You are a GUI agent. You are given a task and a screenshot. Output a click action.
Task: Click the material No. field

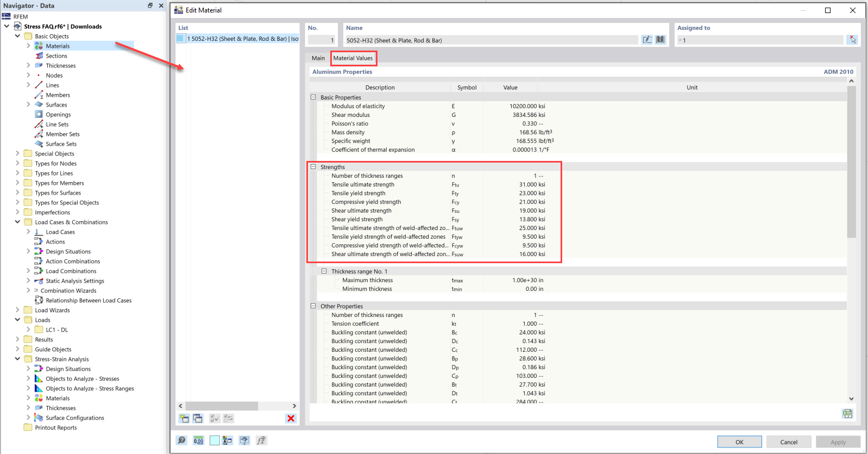322,40
